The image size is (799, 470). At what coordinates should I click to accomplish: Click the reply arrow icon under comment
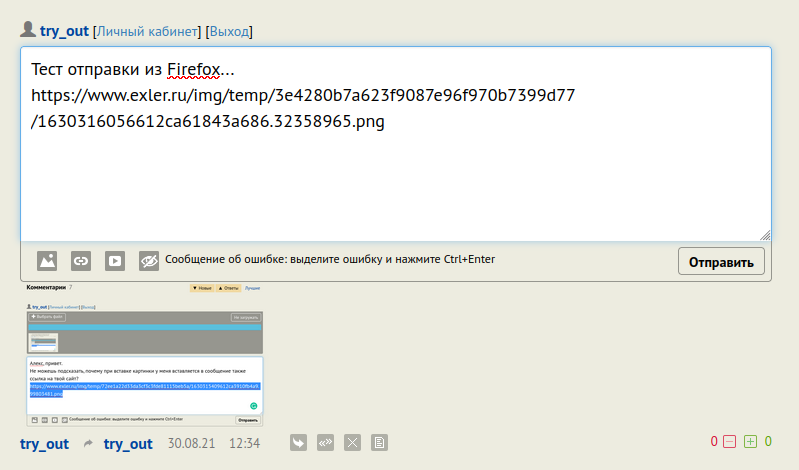click(298, 442)
